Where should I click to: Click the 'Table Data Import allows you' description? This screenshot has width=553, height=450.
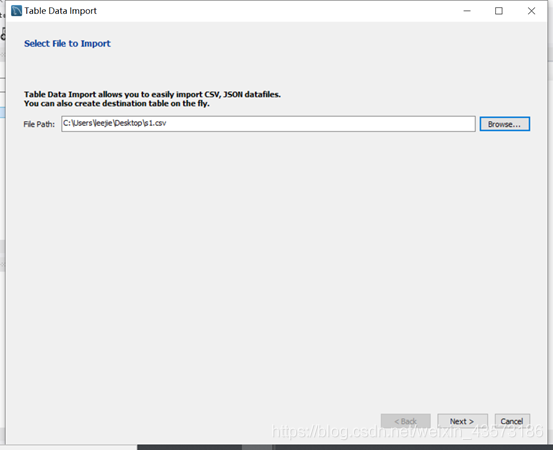152,99
